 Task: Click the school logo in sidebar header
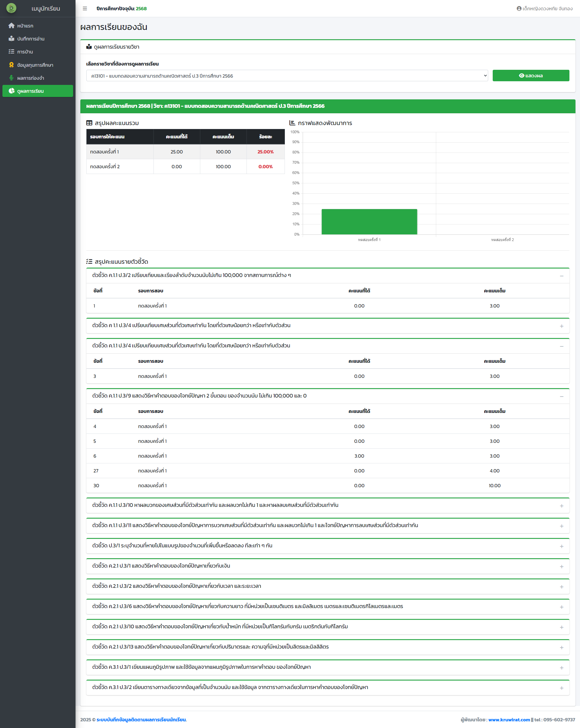pos(11,8)
